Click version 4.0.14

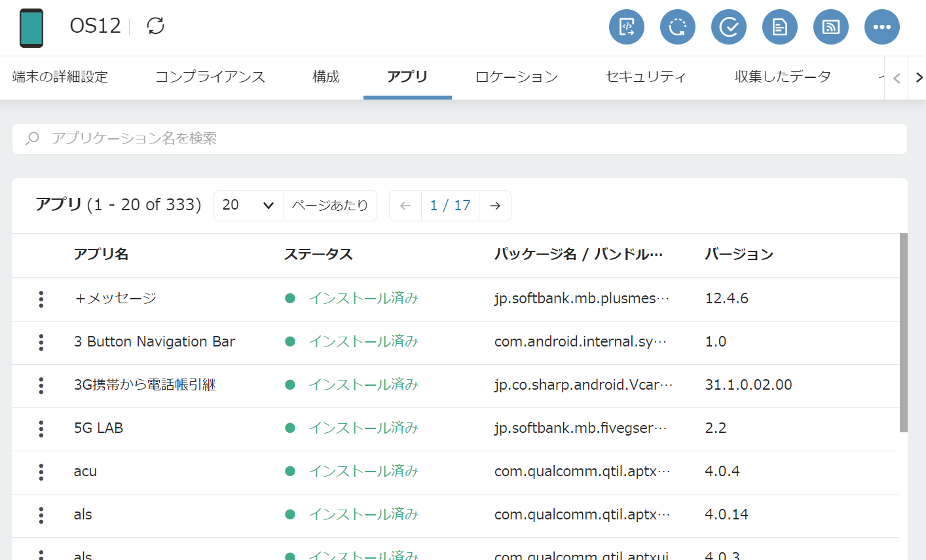coord(726,515)
